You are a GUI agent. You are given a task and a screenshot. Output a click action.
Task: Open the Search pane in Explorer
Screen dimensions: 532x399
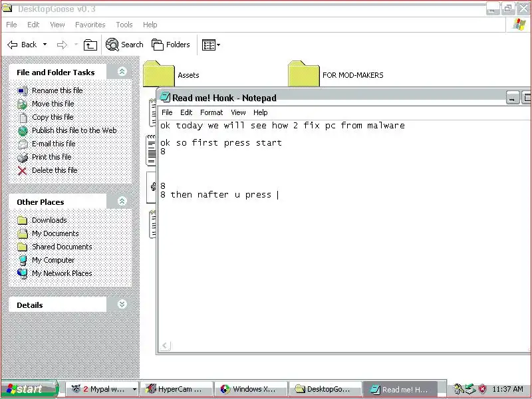124,45
